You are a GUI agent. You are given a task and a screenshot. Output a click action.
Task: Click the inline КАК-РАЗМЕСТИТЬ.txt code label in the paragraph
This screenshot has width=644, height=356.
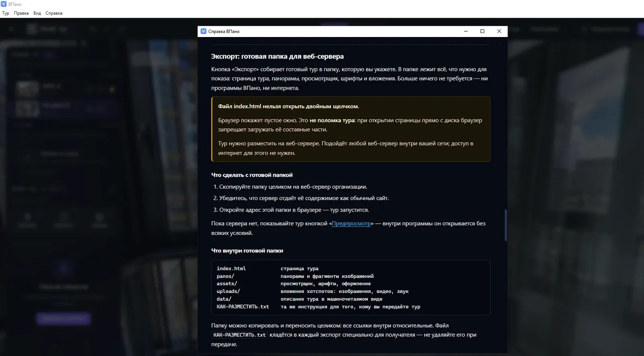(239, 335)
